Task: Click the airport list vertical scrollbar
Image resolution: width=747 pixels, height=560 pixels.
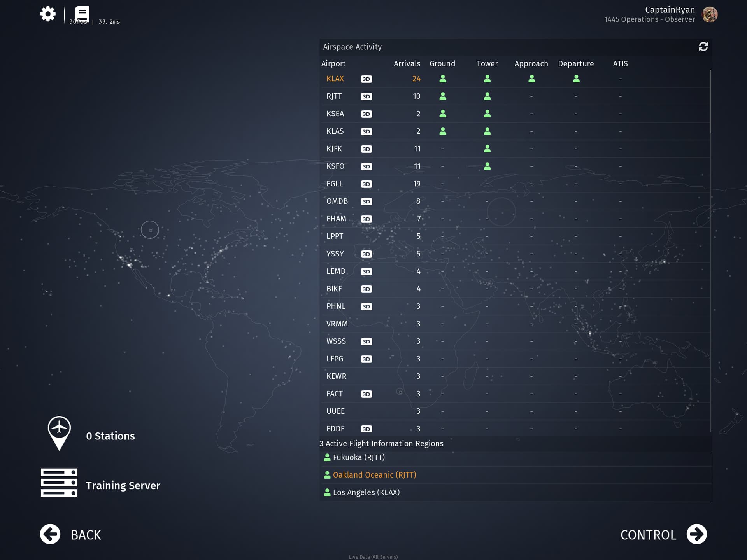Action: coord(710,102)
